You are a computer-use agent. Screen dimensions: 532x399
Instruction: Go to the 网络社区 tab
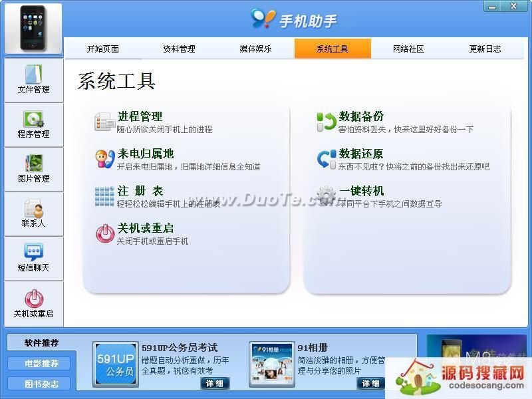[x=408, y=49]
